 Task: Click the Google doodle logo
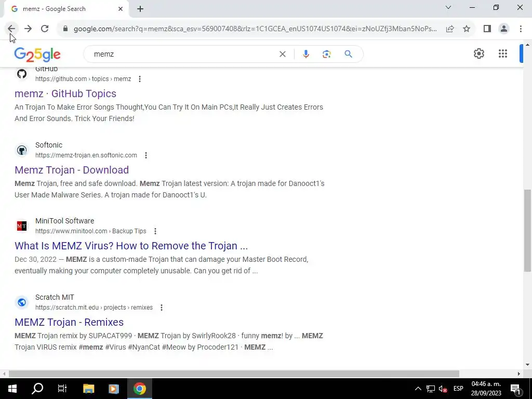[x=37, y=54]
